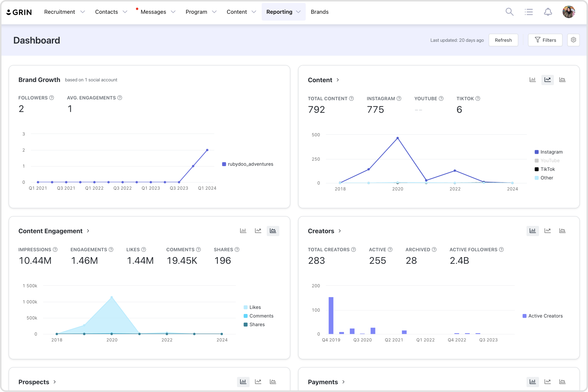Open the Filters button

click(545, 40)
